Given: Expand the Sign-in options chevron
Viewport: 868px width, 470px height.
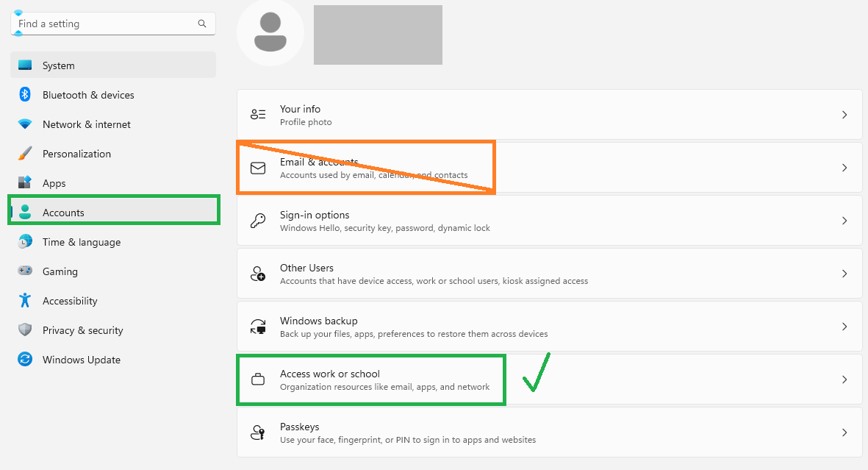Looking at the screenshot, I should click(x=844, y=221).
